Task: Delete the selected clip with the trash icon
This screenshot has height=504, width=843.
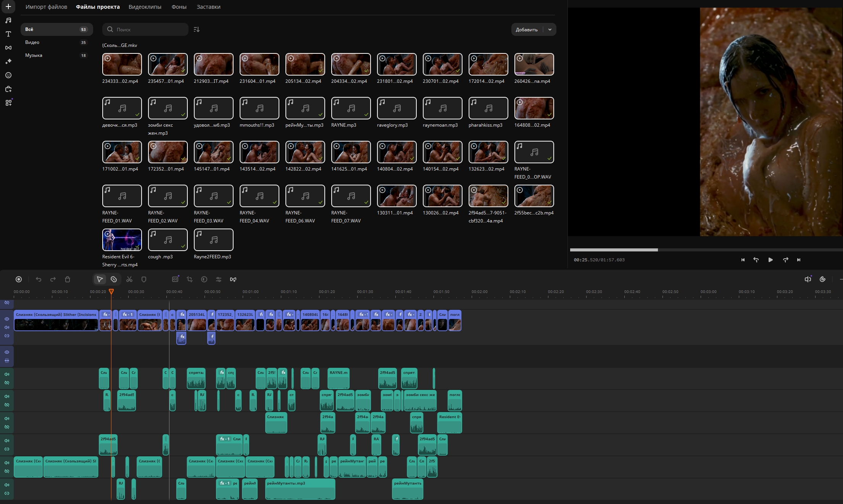Action: pos(68,279)
